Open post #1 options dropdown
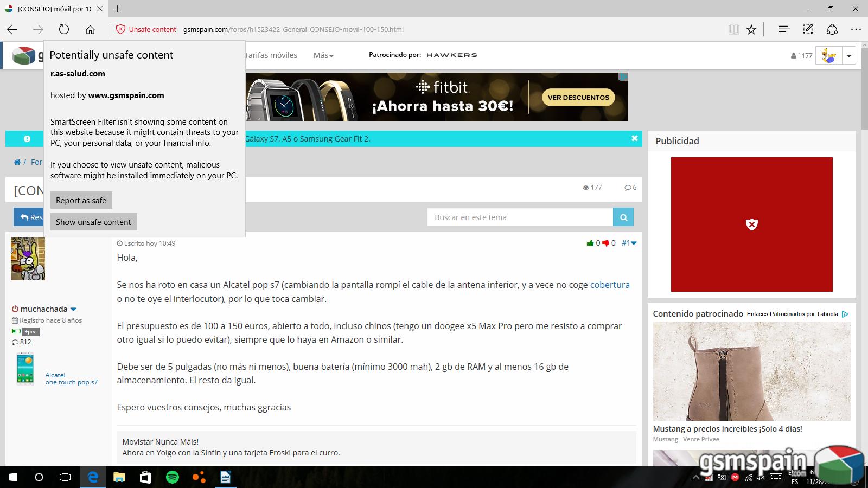Viewport: 868px width, 488px height. [x=634, y=243]
